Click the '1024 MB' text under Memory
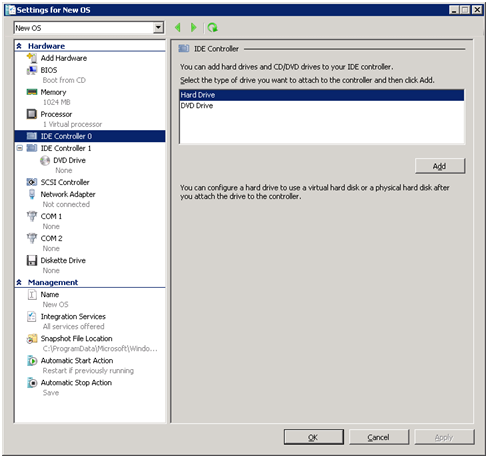Viewport: 488px width, 458px height. (x=57, y=102)
